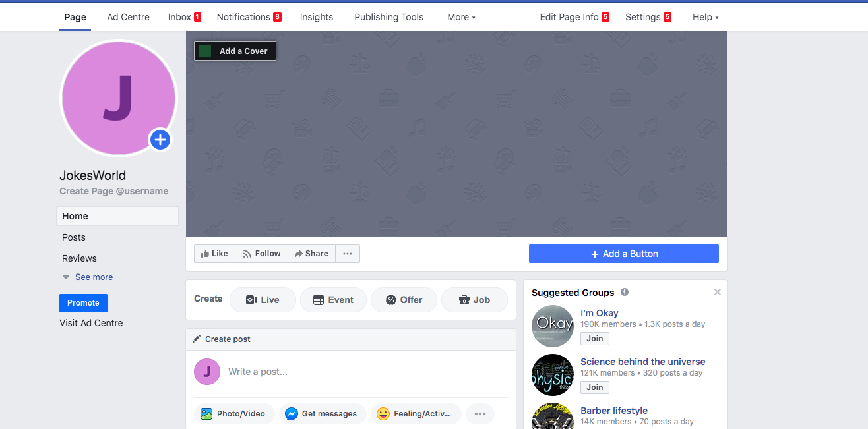Start a Live video
Viewport: 868px width, 429px height.
pos(263,300)
